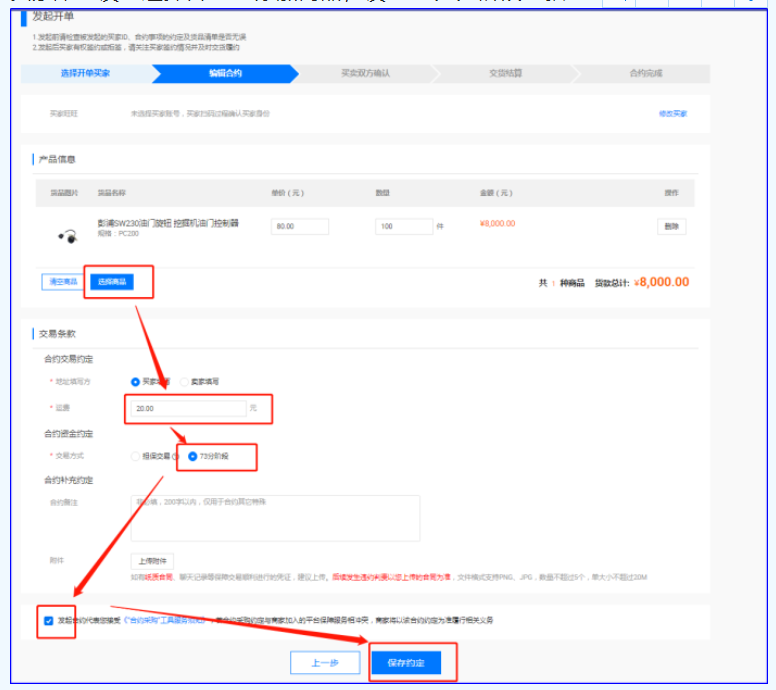Select the 买家填写 address radio button
776x690 pixels.
[137, 381]
